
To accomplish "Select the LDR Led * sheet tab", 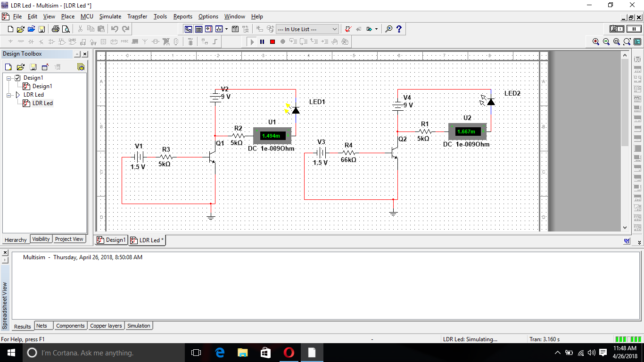I will coord(147,240).
